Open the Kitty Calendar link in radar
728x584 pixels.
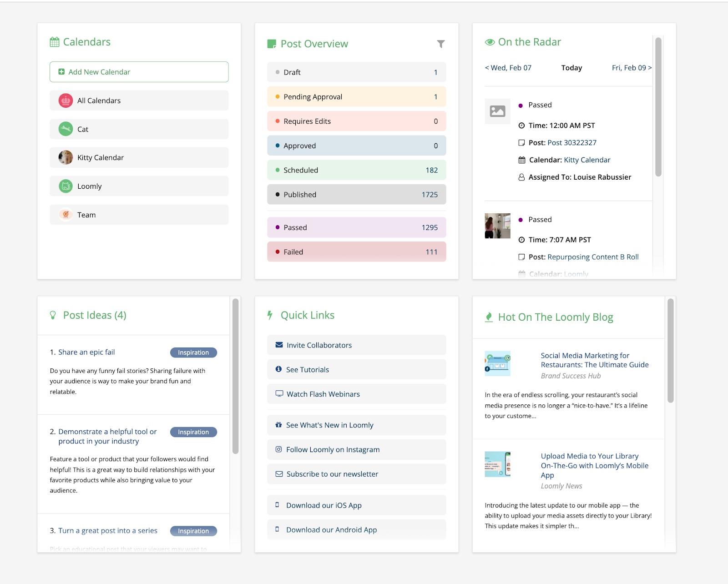[587, 160]
